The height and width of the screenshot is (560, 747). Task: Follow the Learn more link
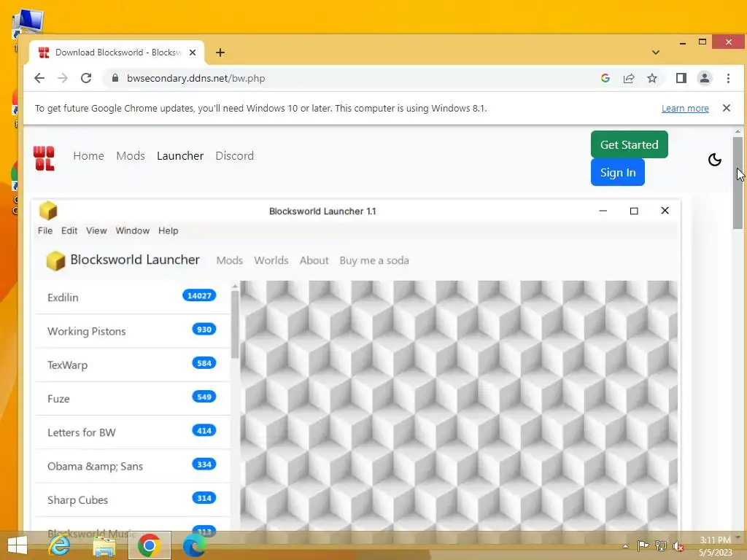tap(685, 109)
